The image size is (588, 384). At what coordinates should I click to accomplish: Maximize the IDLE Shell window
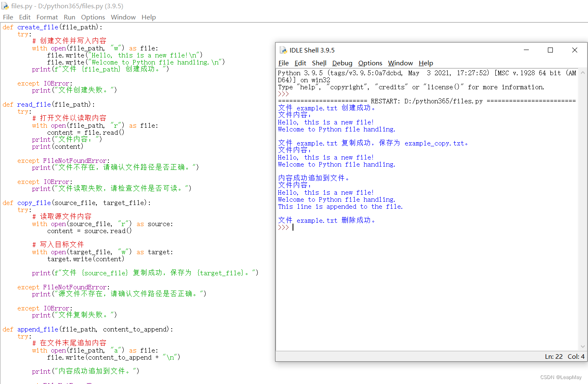click(x=550, y=50)
